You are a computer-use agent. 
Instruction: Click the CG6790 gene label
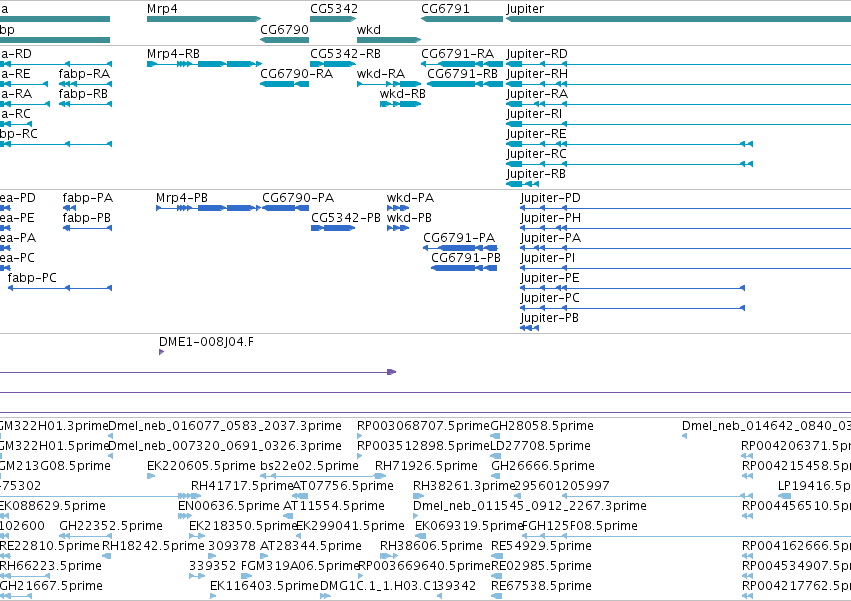click(284, 29)
